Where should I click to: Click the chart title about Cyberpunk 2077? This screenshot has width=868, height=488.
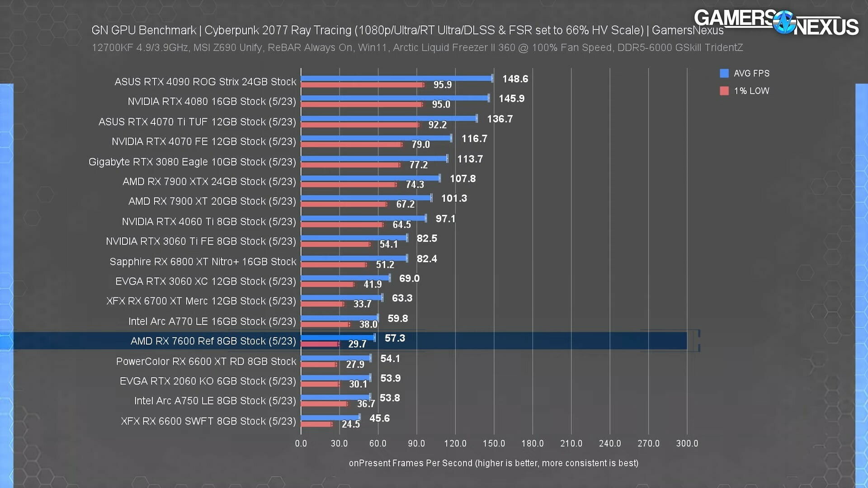(407, 30)
